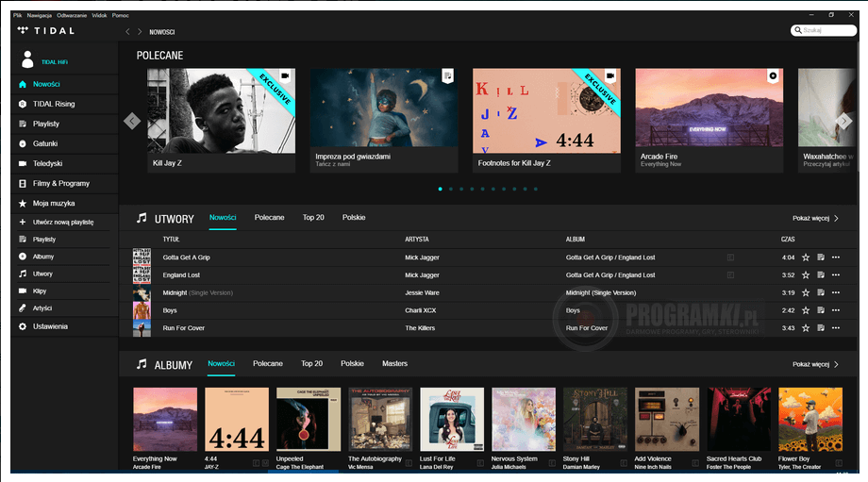
Task: Open the Nowości home sidebar icon
Action: (x=23, y=84)
